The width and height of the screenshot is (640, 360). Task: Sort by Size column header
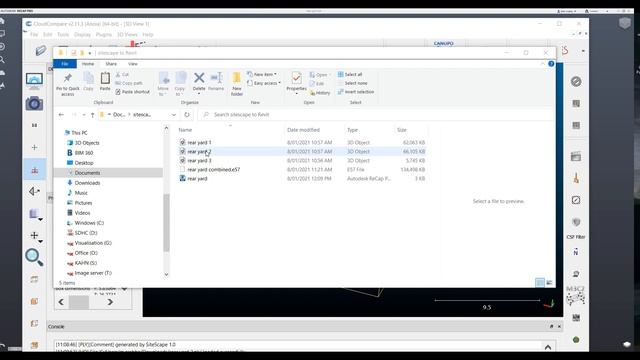point(402,130)
